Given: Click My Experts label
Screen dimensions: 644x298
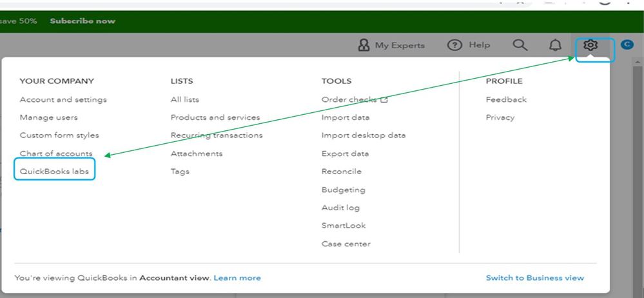Looking at the screenshot, I should click(400, 45).
